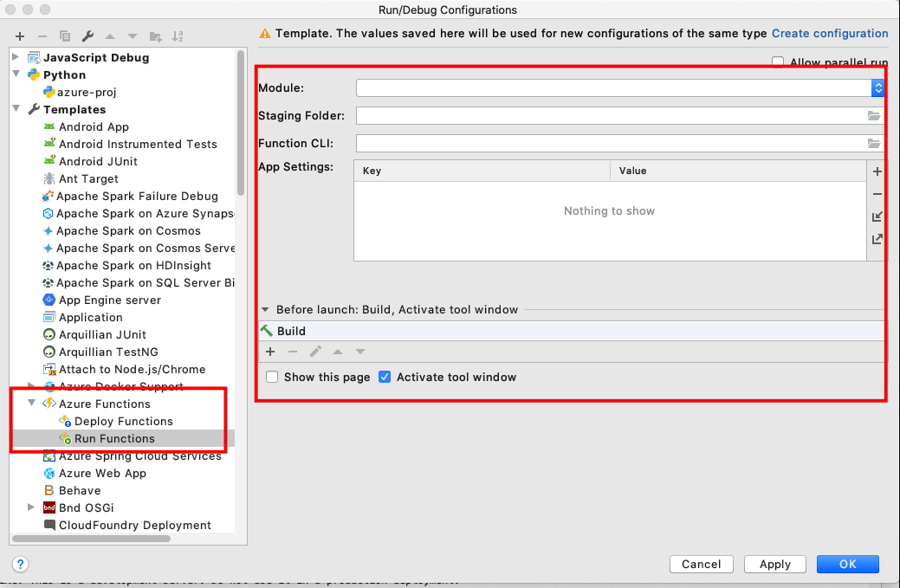The image size is (900, 588).
Task: Open the edit templates wrench icon
Action: (x=88, y=36)
